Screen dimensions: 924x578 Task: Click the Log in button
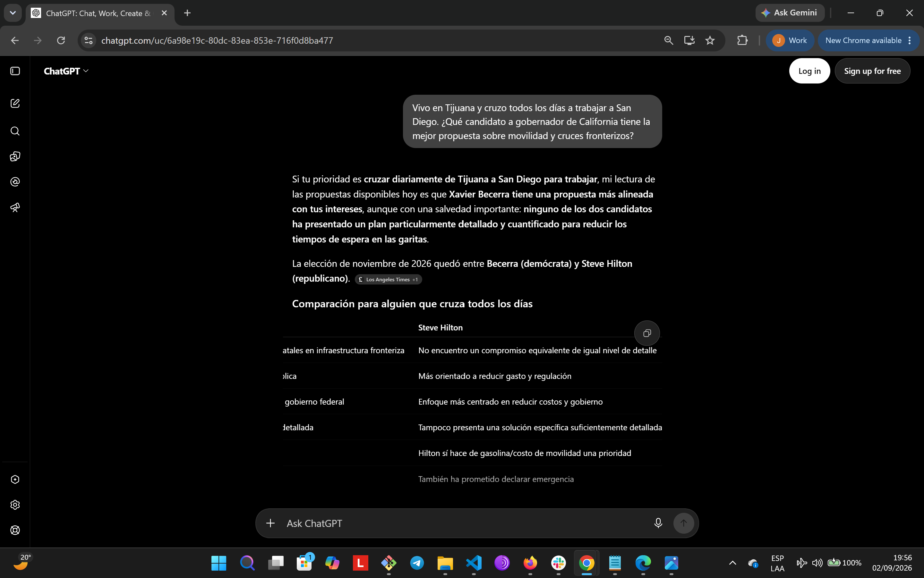point(809,71)
